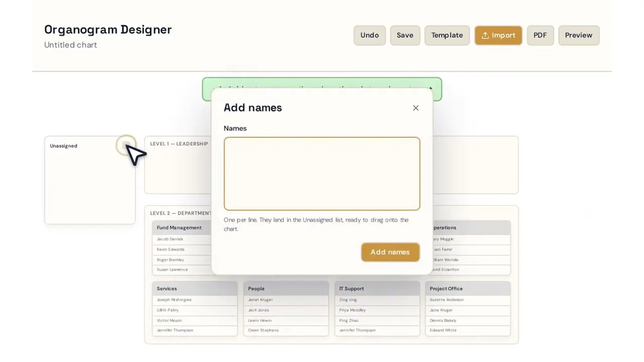
Task: Select Joseph Ntshingwa in Services
Action: click(x=194, y=300)
